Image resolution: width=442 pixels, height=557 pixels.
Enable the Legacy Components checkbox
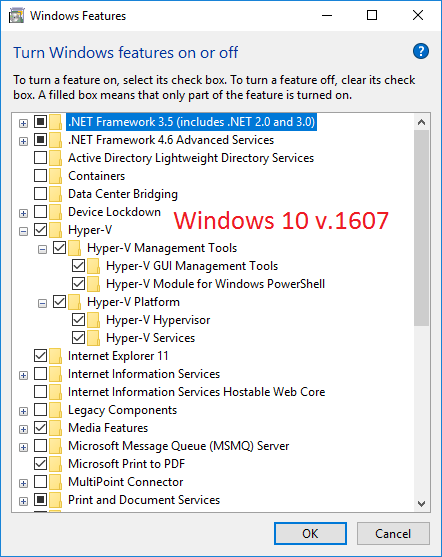[41, 410]
